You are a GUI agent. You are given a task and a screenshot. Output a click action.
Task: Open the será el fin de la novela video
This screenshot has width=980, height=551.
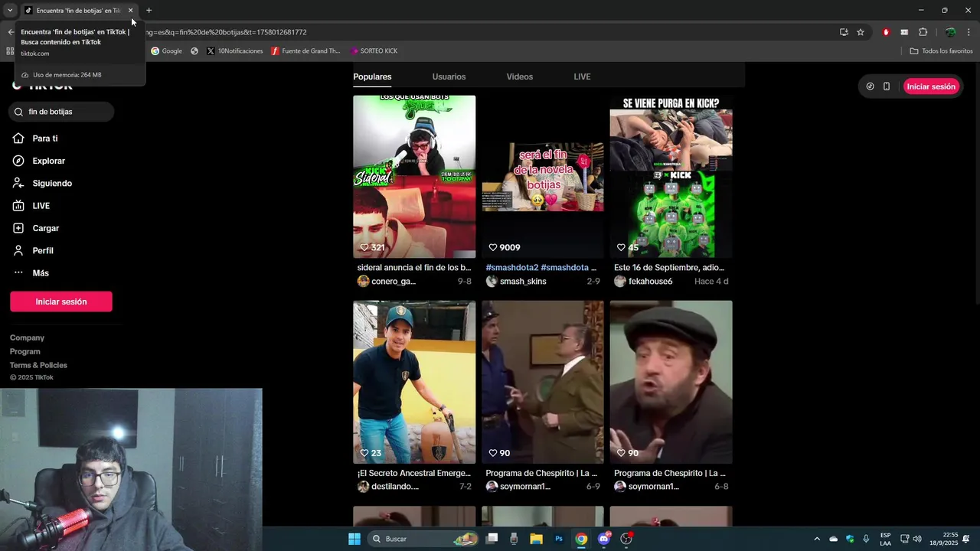click(x=543, y=177)
